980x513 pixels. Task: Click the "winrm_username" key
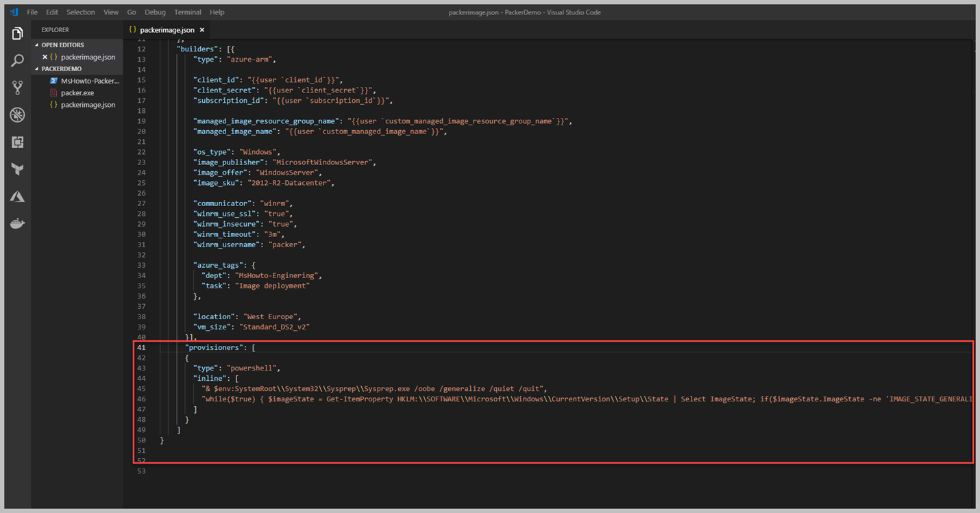[225, 245]
